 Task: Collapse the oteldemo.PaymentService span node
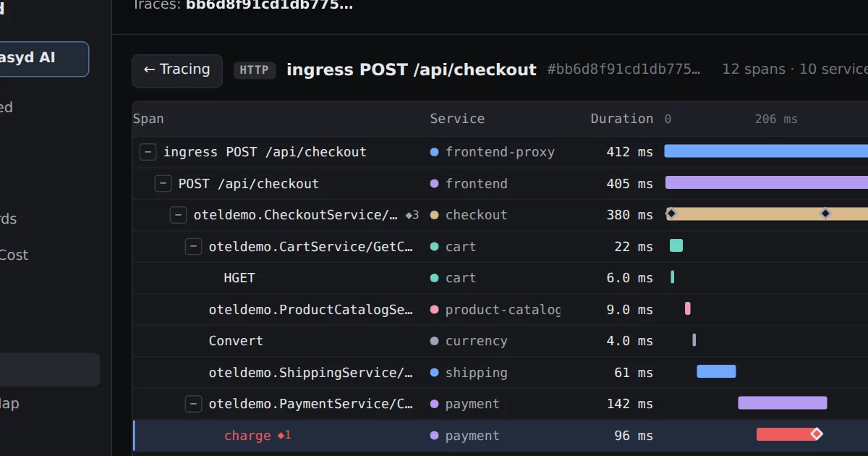point(194,404)
